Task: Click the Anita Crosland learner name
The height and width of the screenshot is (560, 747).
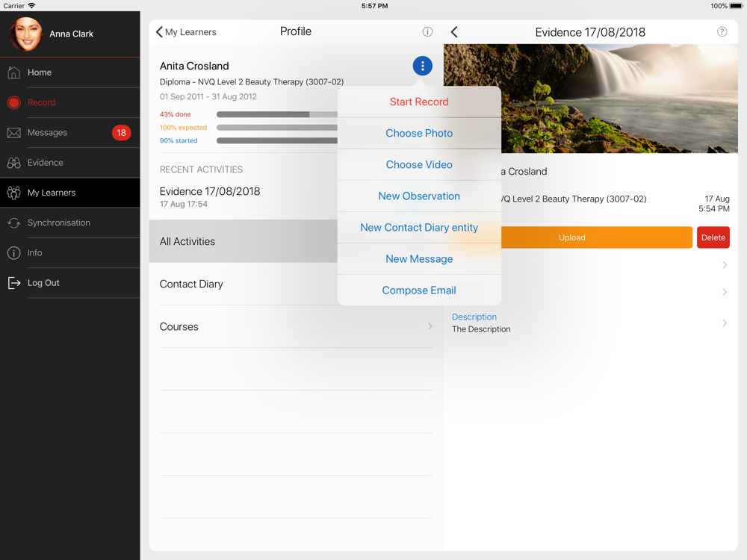Action: pos(194,66)
